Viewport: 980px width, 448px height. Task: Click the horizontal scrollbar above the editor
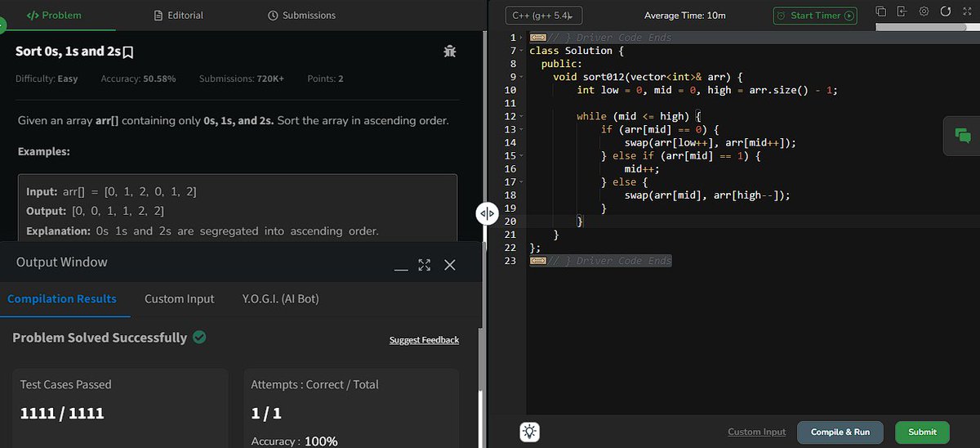921,27
